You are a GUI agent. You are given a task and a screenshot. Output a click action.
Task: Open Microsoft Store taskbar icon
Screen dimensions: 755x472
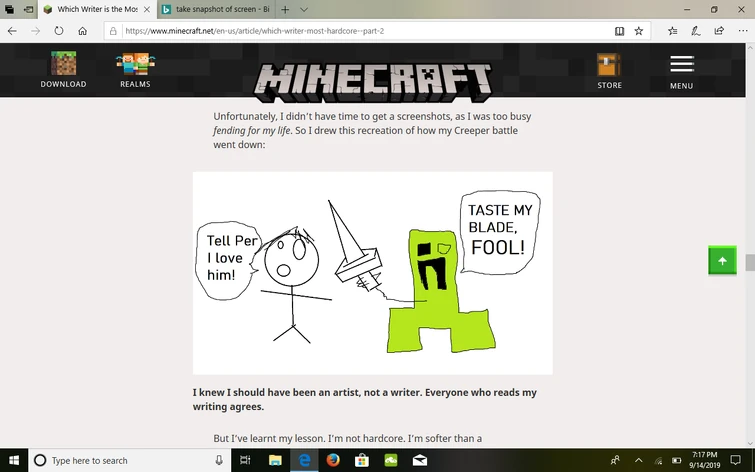coord(362,460)
